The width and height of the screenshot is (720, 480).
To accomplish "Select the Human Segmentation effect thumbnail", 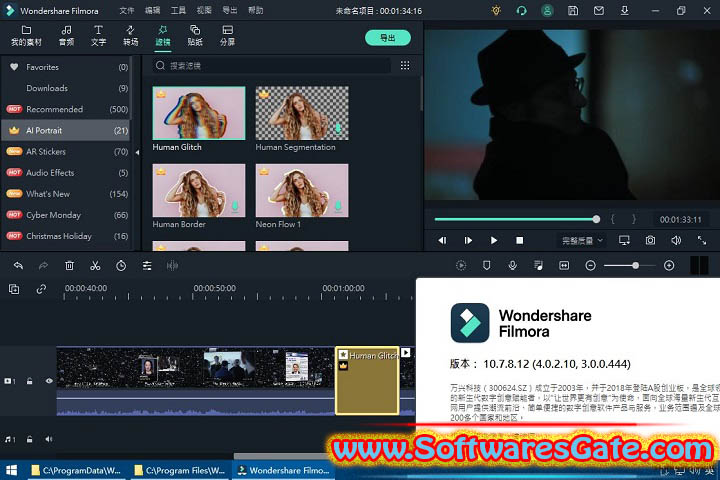I will click(x=302, y=113).
